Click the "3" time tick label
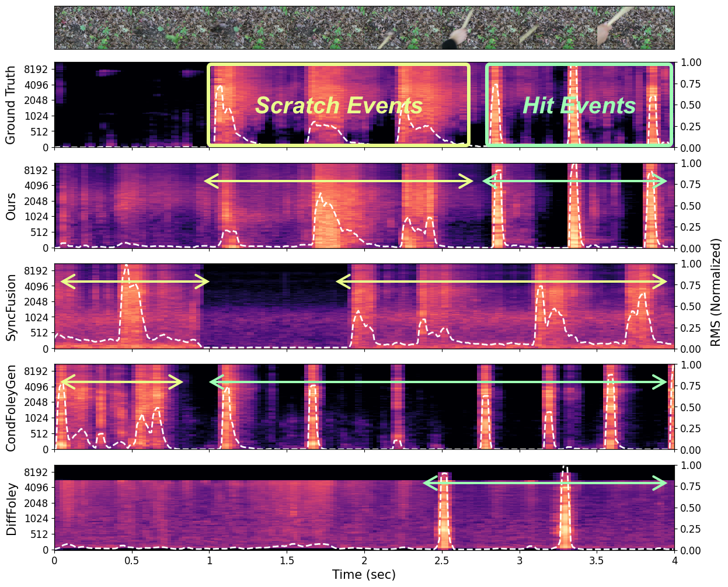The image size is (728, 587). pos(520,560)
